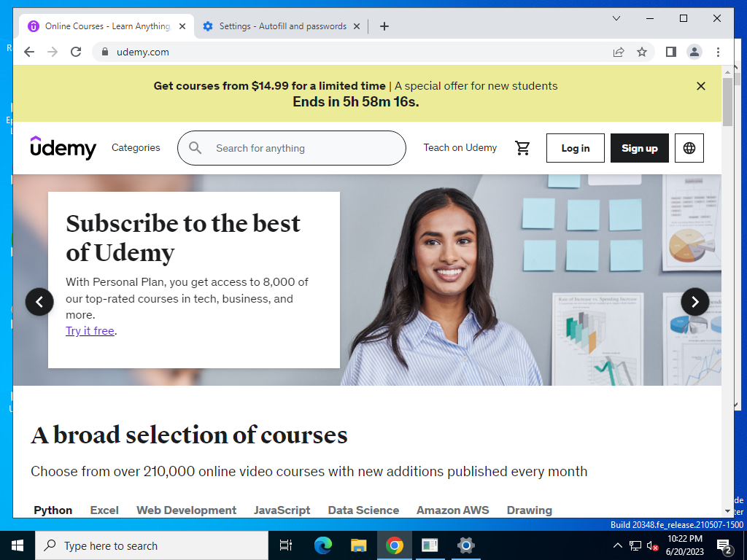
Task: Click the page vertical scrollbar thumb
Action: point(727,102)
